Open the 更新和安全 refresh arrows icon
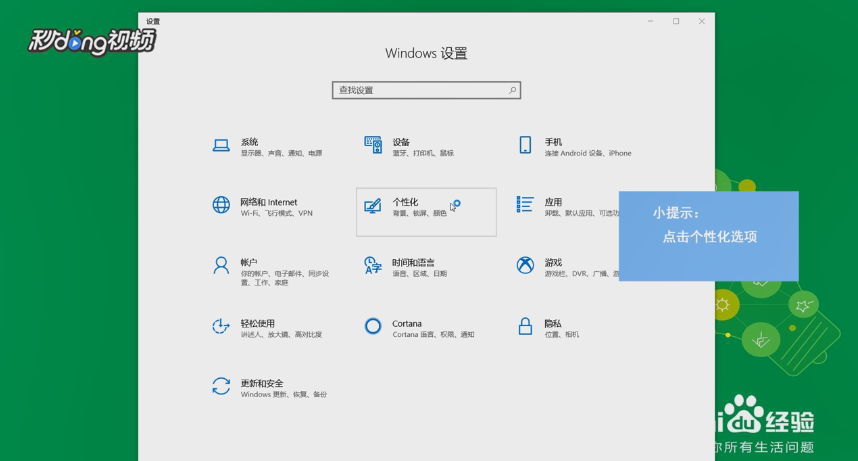 (221, 387)
